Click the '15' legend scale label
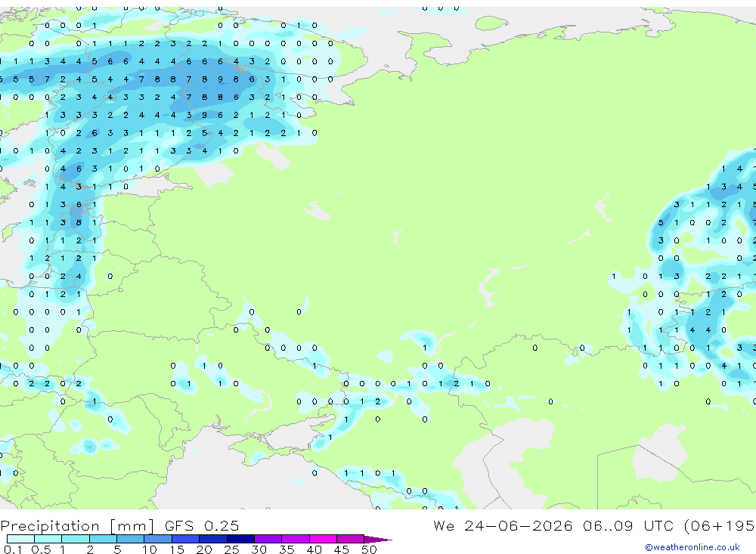This screenshot has height=554, width=756. tap(177, 549)
